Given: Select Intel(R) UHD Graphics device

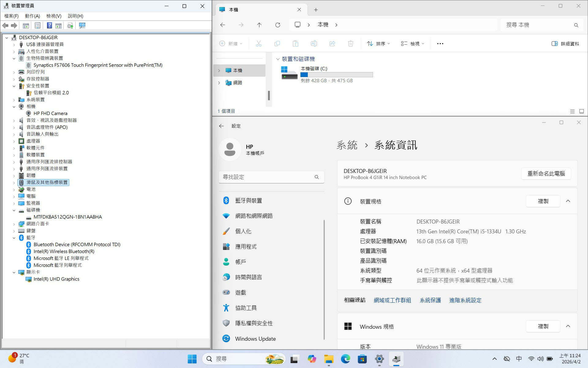Looking at the screenshot, I should [56, 279].
